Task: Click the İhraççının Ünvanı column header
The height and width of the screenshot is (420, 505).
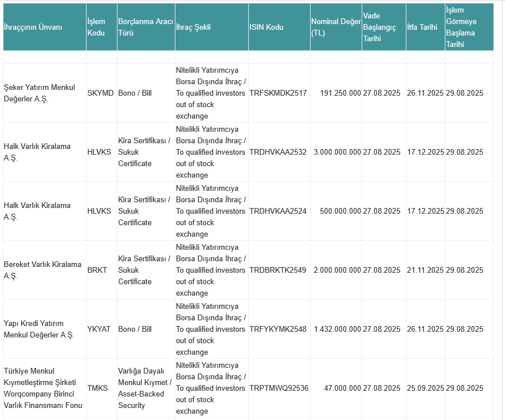Action: click(33, 27)
